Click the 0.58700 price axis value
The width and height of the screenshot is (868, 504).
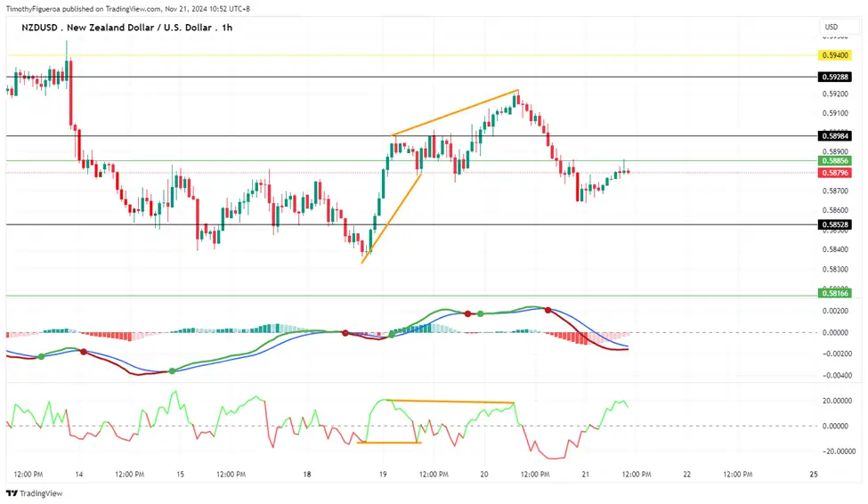tap(835, 191)
